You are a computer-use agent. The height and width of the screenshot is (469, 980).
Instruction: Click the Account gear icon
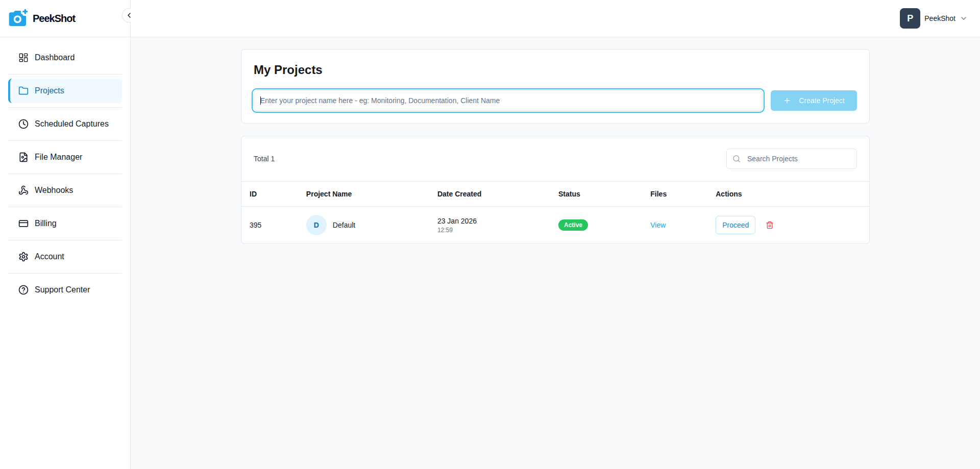pyautogui.click(x=23, y=257)
